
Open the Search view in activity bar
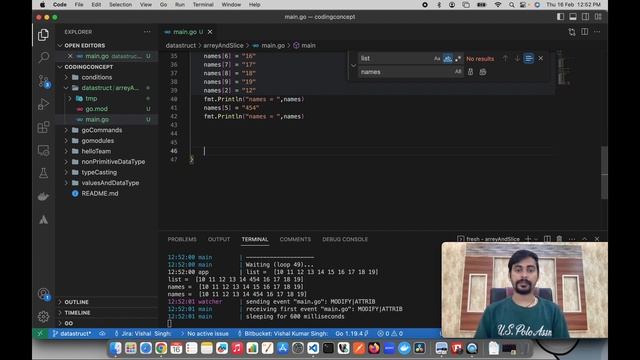tap(43, 57)
